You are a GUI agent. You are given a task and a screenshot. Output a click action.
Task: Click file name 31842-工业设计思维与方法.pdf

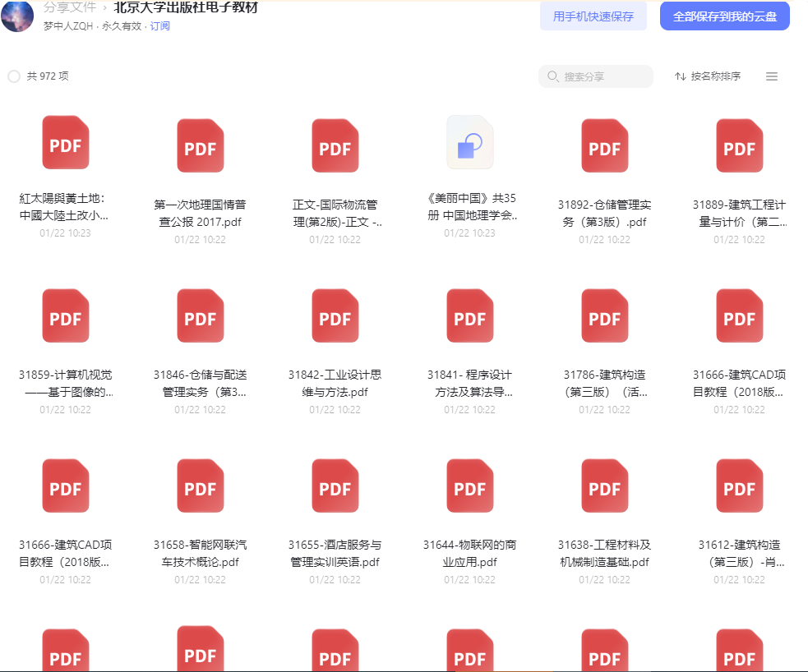[335, 383]
